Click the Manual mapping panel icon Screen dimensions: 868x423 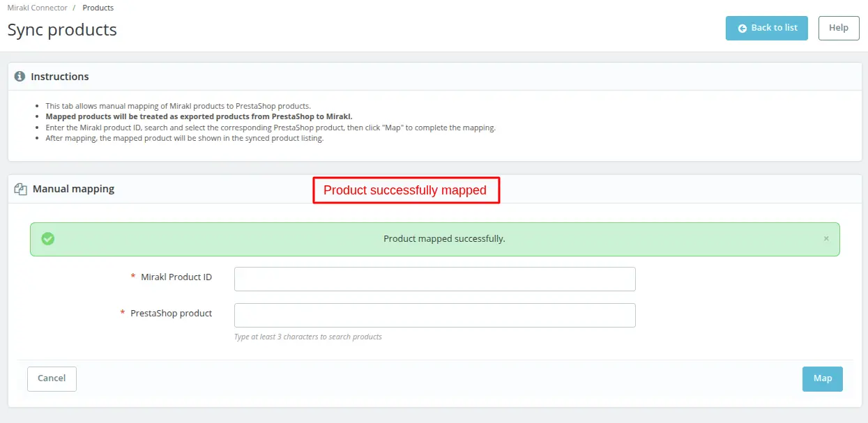(x=20, y=189)
